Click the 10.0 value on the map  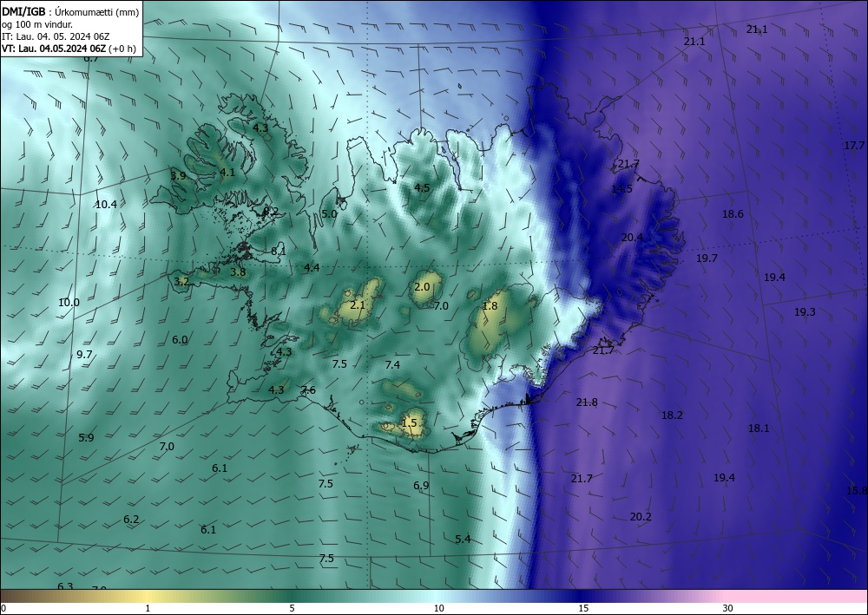click(69, 303)
